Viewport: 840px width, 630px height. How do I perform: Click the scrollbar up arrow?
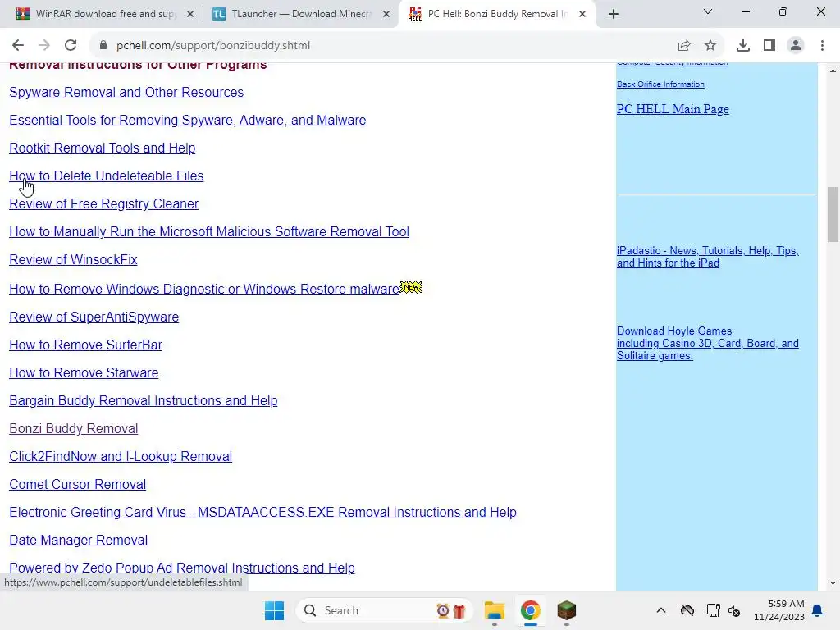833,71
